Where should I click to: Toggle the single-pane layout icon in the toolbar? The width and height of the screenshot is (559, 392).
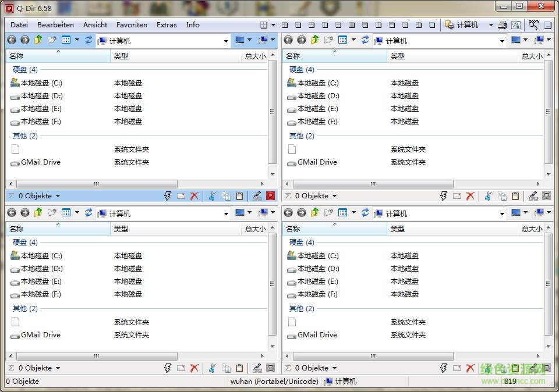pos(432,25)
